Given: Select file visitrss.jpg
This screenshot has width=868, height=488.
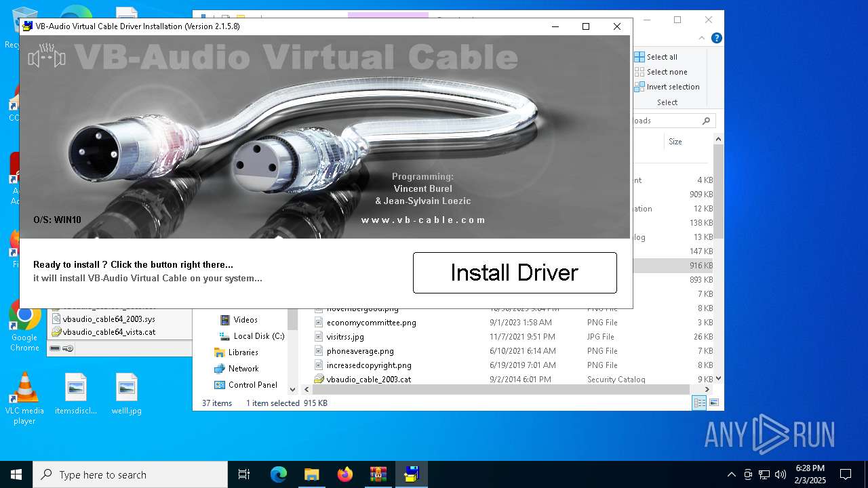Looking at the screenshot, I should (345, 337).
